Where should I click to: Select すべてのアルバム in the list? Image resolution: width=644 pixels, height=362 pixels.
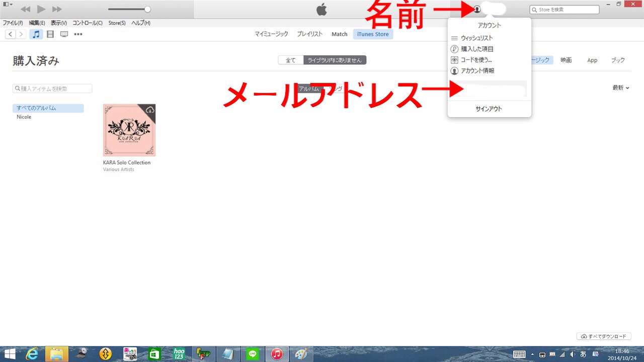pos(48,108)
